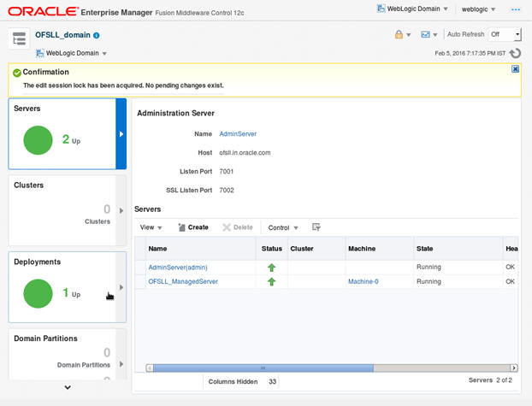
Task: Open the three-dot more options menu
Action: tap(516, 9)
